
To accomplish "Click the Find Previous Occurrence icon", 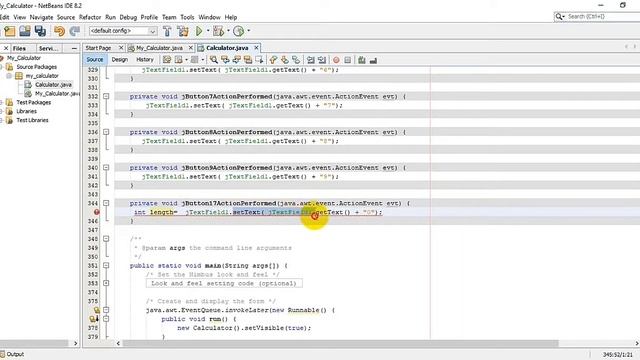I will [225, 60].
